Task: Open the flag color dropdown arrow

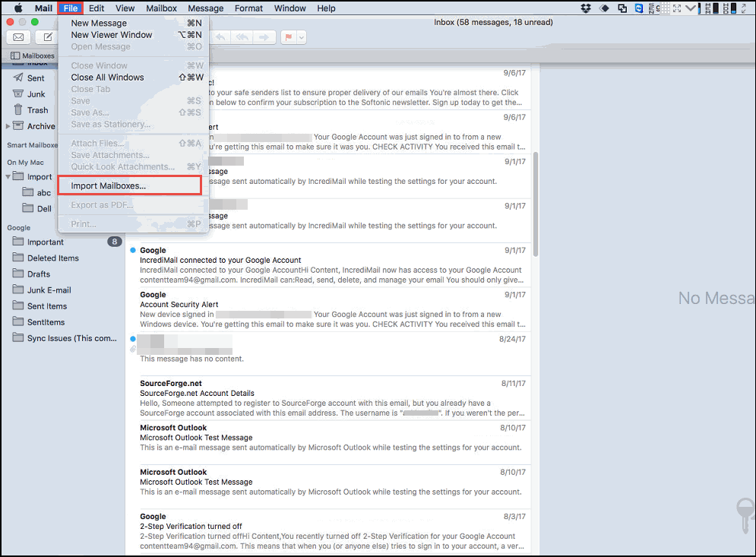Action: (x=302, y=37)
